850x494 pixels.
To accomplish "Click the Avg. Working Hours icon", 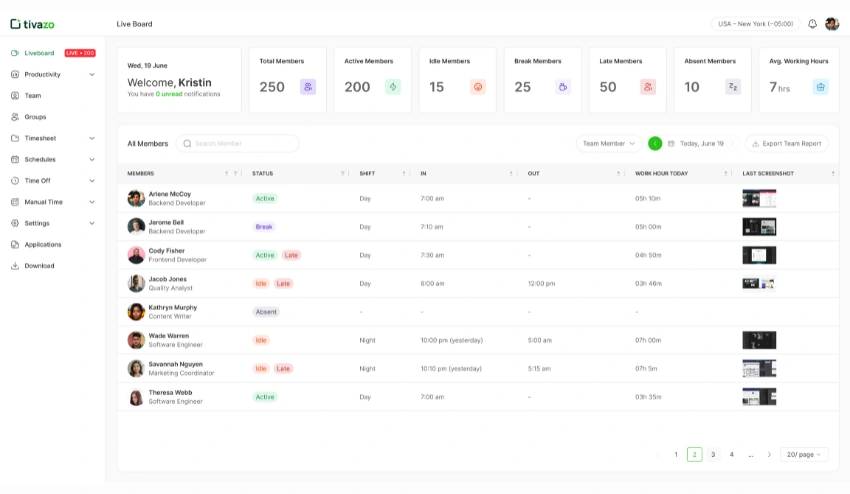I will [820, 87].
